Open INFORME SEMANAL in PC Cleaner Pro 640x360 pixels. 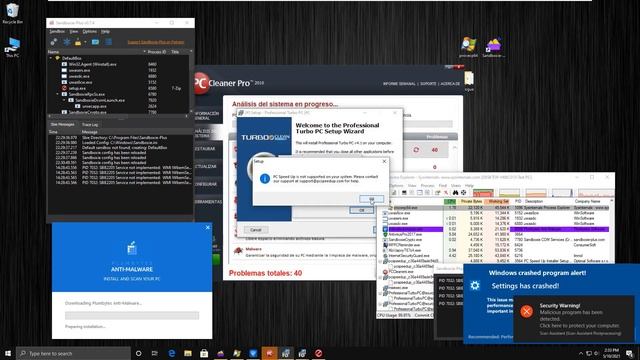point(399,84)
